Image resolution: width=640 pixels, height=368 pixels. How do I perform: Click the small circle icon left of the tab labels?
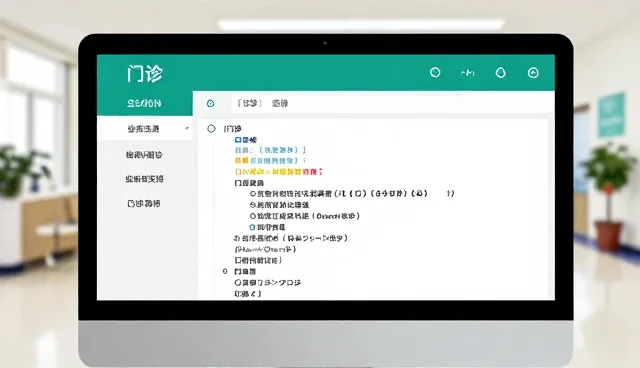pos(211,104)
